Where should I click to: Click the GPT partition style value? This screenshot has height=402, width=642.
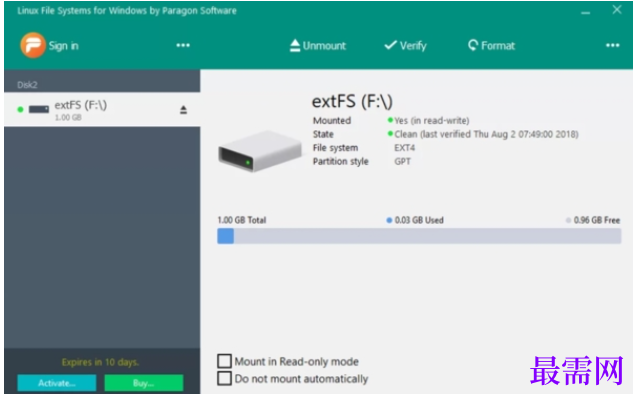(x=402, y=161)
